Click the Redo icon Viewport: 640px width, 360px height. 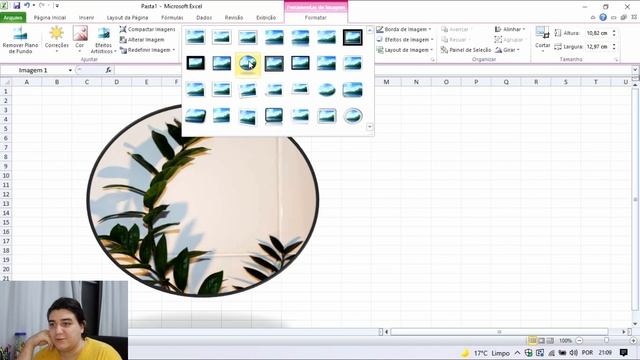point(42,6)
